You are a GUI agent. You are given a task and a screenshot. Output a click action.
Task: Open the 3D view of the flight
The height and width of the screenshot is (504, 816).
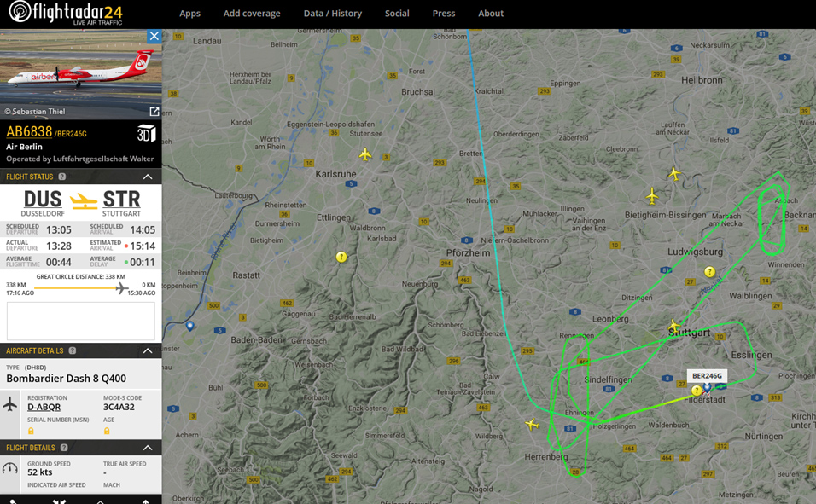pyautogui.click(x=146, y=133)
